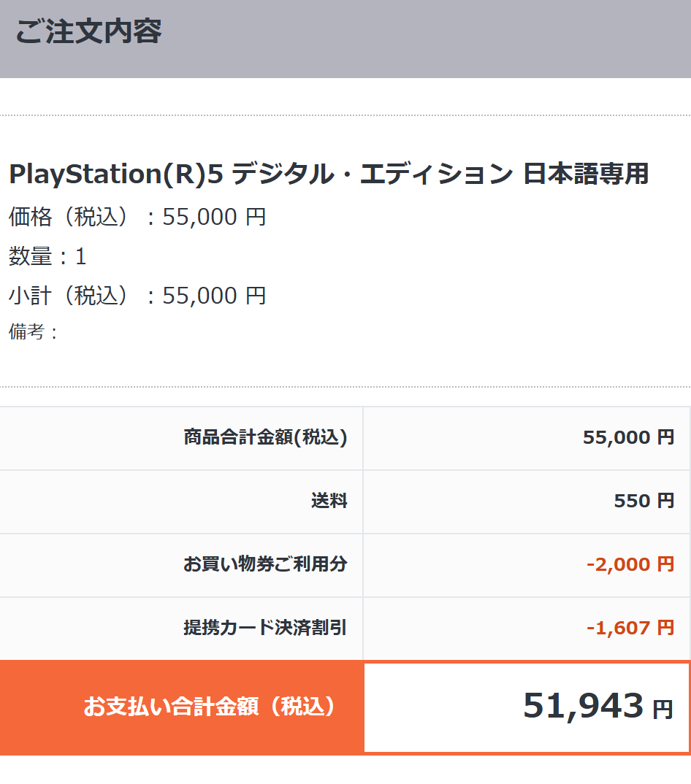Click the -1,607 円 card discount value
691x784 pixels.
click(630, 628)
